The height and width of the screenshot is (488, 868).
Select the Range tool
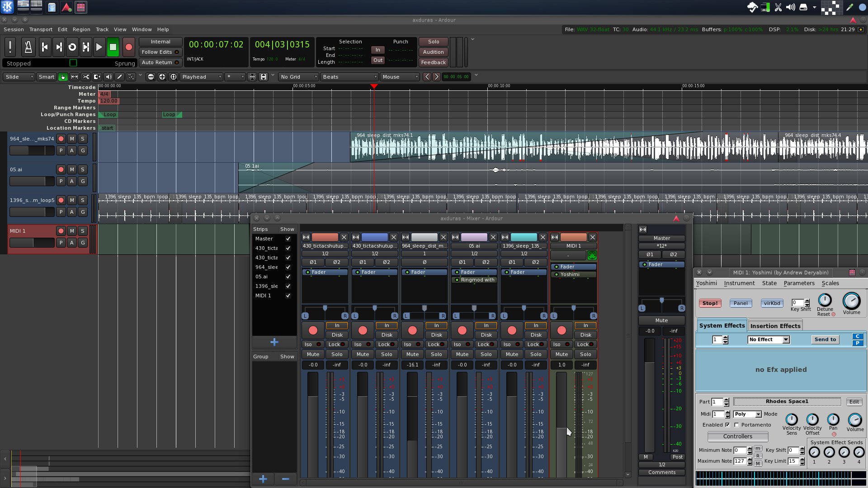click(74, 77)
